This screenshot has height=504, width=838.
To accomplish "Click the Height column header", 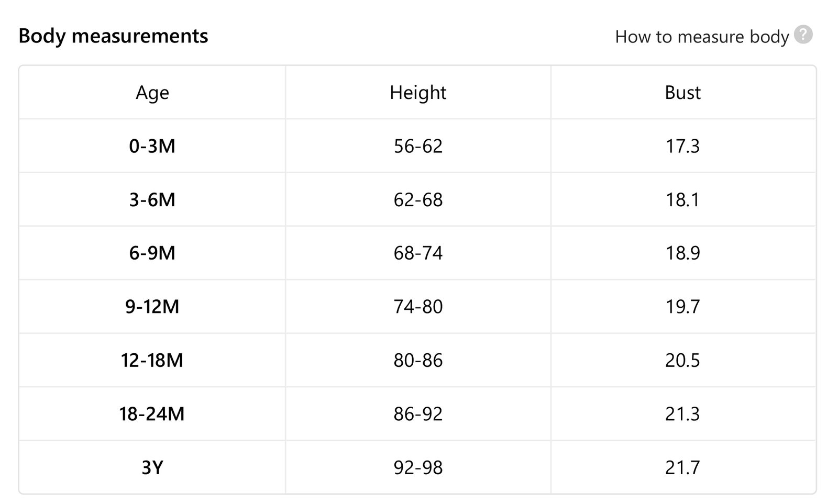I will coord(418,93).
